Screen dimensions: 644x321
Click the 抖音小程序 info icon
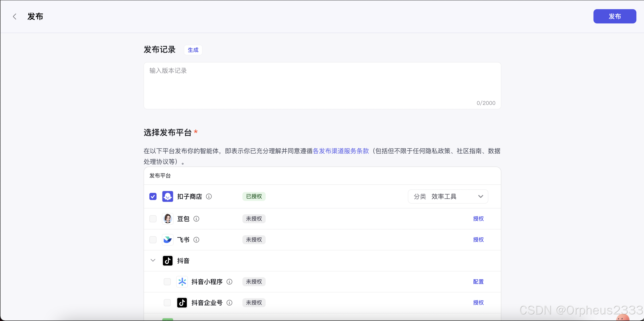click(x=229, y=281)
